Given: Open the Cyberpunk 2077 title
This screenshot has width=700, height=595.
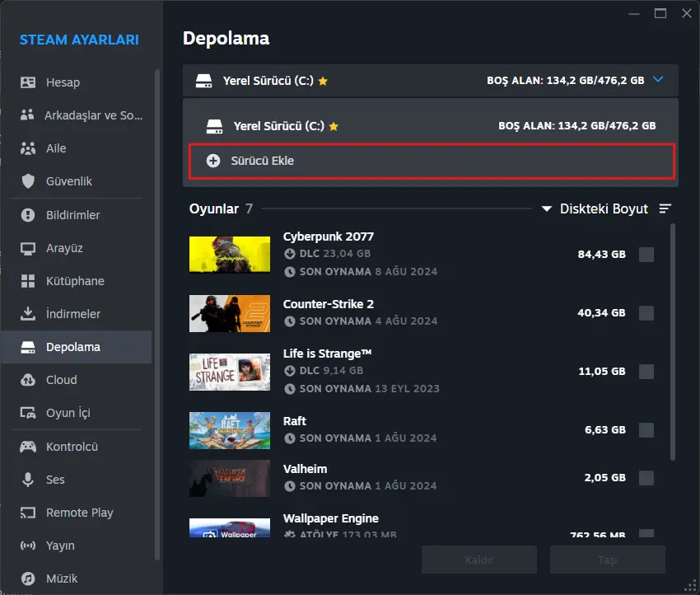Looking at the screenshot, I should pos(328,237).
